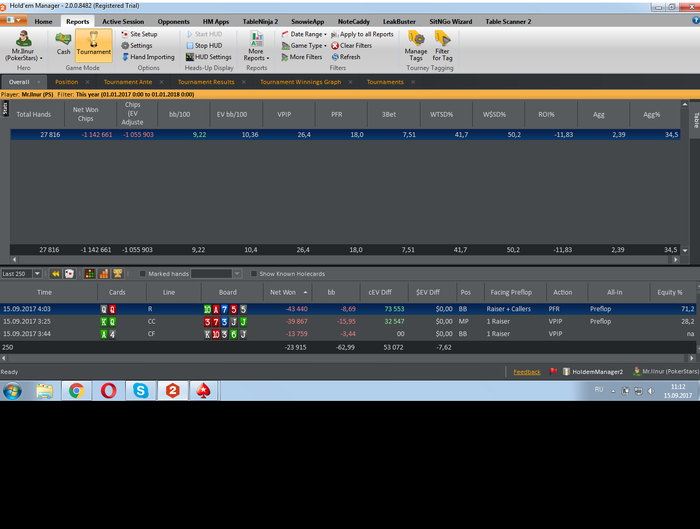Switch to Tournament Results report tab

[x=206, y=82]
